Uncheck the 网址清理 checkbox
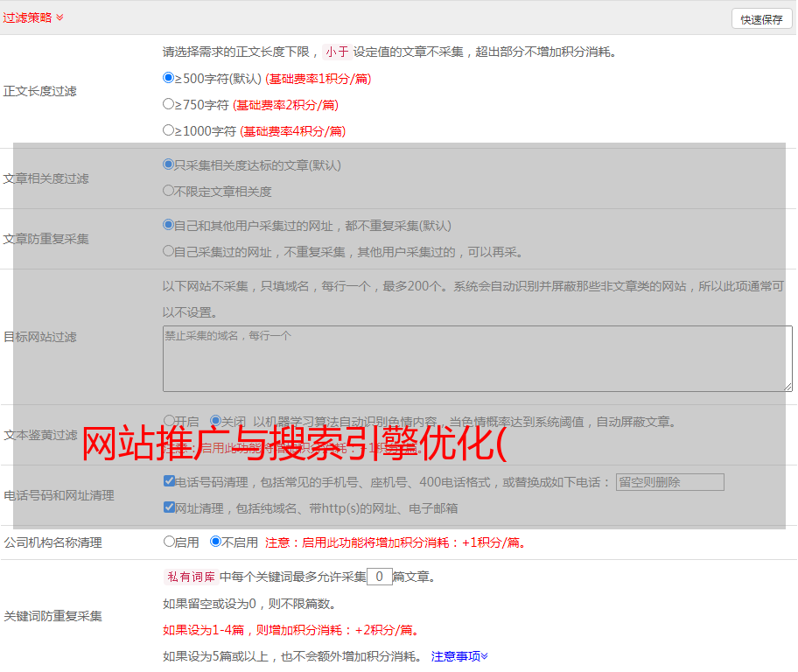798x672 pixels. coord(169,507)
